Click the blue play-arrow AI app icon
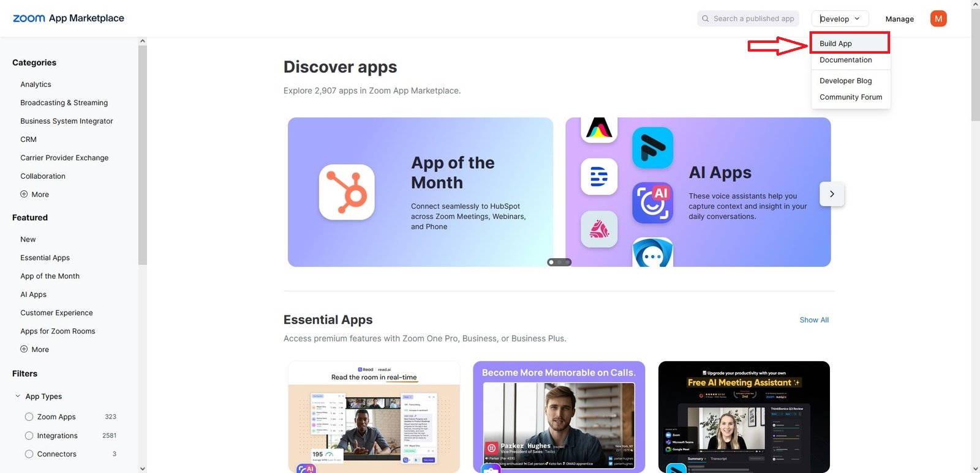980x473 pixels. pyautogui.click(x=652, y=147)
